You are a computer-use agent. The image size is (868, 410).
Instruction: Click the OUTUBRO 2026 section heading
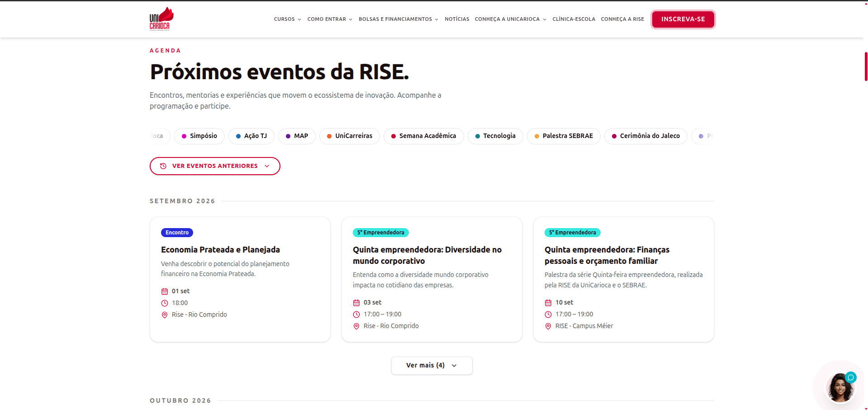pyautogui.click(x=180, y=400)
